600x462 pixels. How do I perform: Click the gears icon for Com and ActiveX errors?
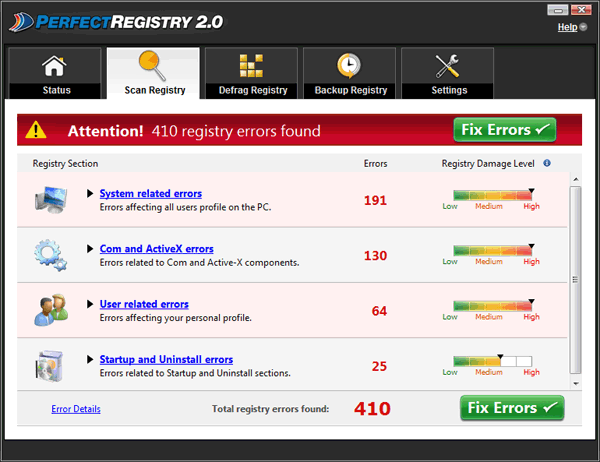(x=50, y=255)
